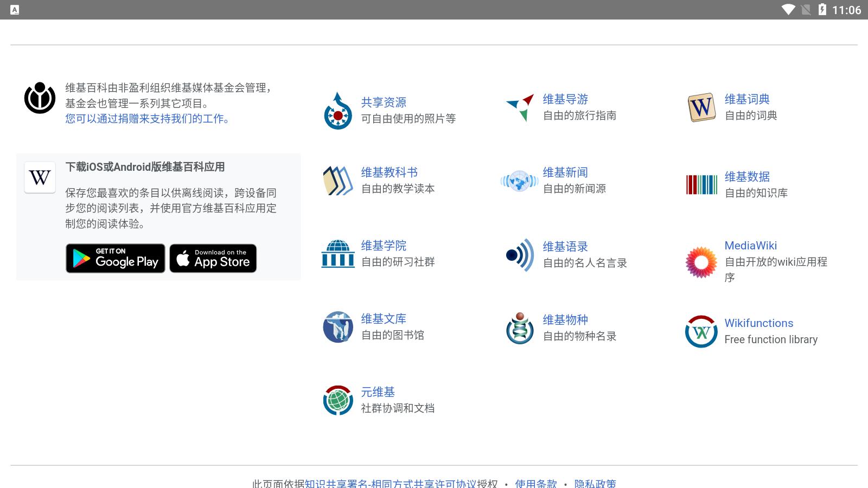Click the Wikifunctions logo icon
The height and width of the screenshot is (488, 868).
(701, 331)
